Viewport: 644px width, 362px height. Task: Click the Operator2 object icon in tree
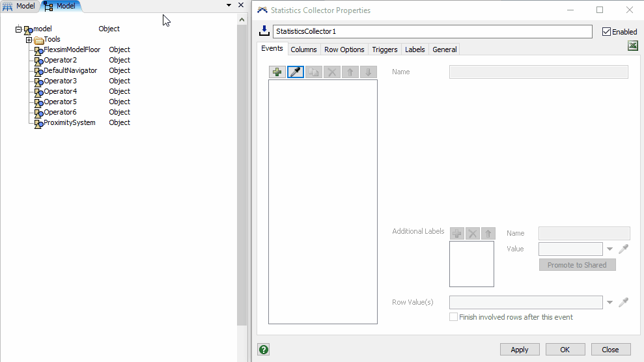(x=38, y=61)
